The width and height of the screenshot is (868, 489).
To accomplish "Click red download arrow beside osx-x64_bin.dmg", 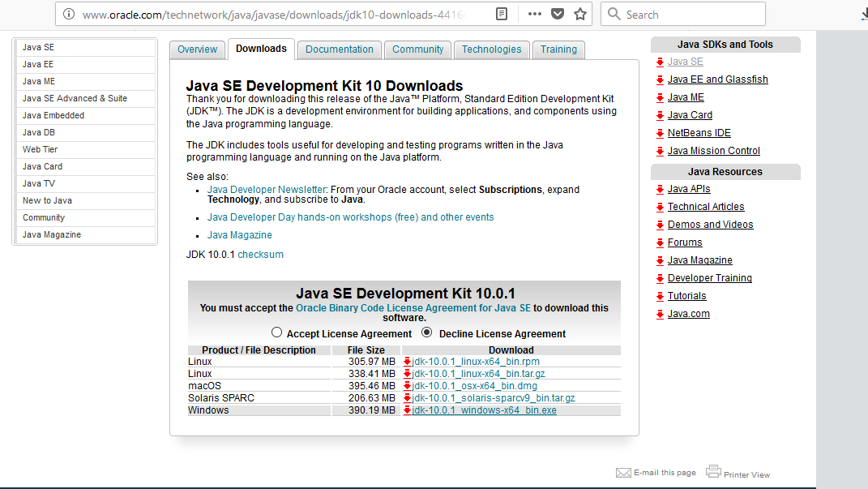I will (x=407, y=386).
